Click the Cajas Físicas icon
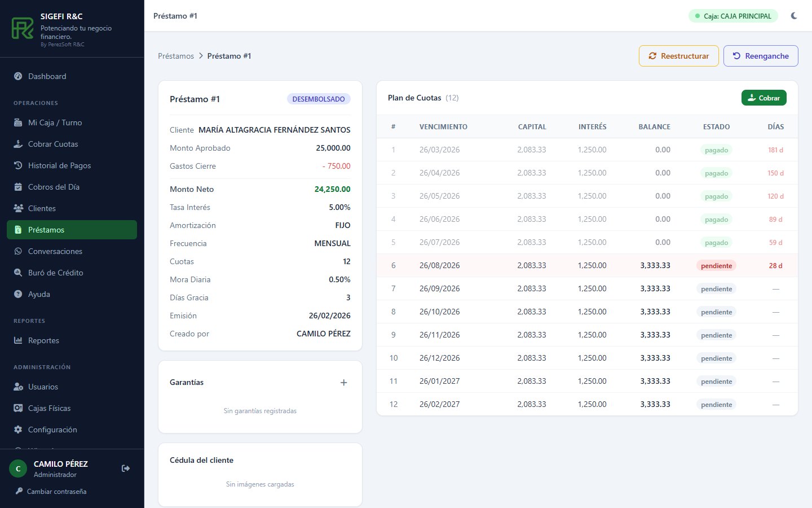Screen dimensions: 812x508 (x=18, y=408)
